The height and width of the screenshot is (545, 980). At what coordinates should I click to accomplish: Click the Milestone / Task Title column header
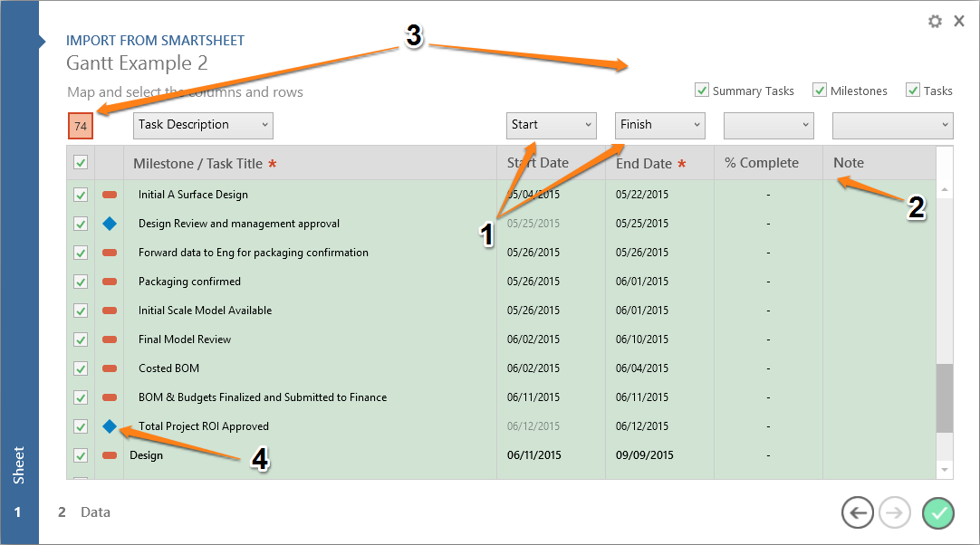click(x=197, y=164)
